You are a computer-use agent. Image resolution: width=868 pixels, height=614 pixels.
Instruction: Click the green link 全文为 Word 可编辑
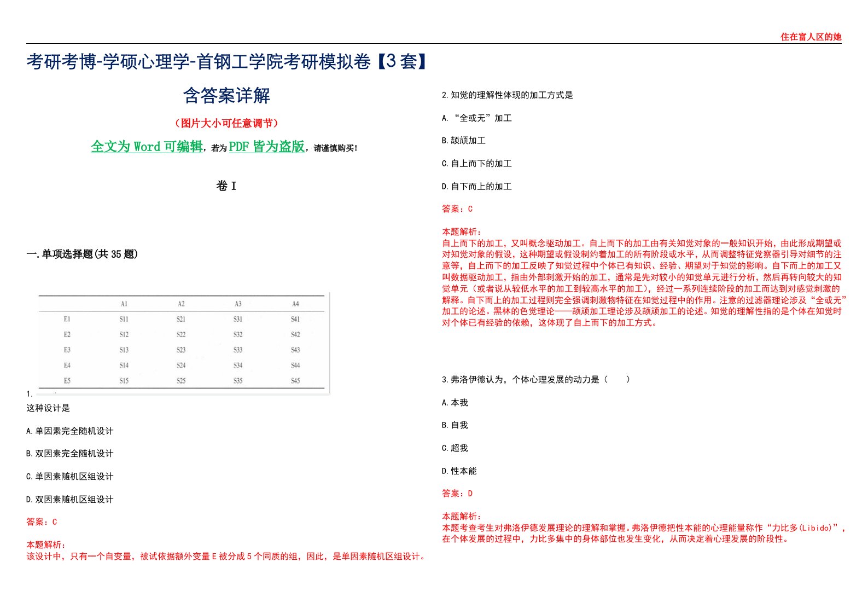[147, 147]
